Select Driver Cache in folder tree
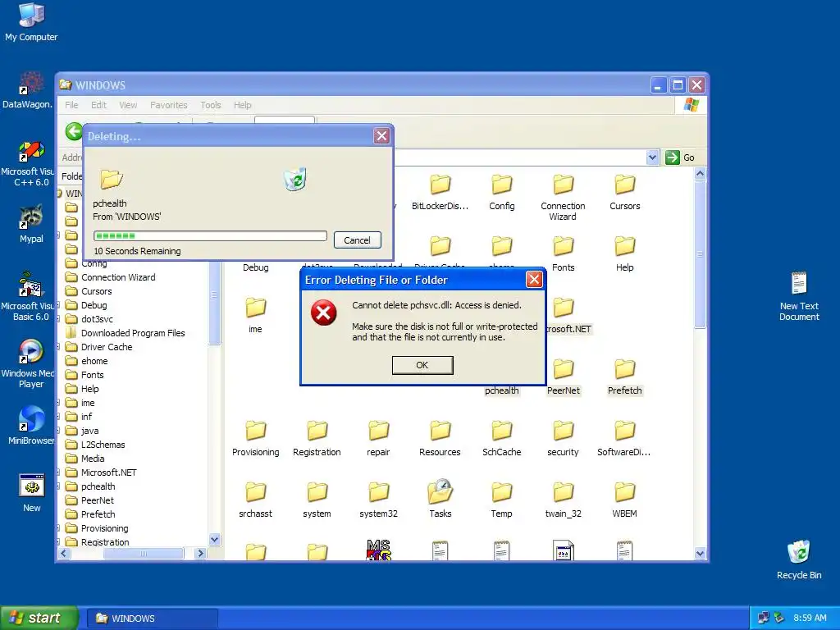The width and height of the screenshot is (840, 630). point(107,347)
